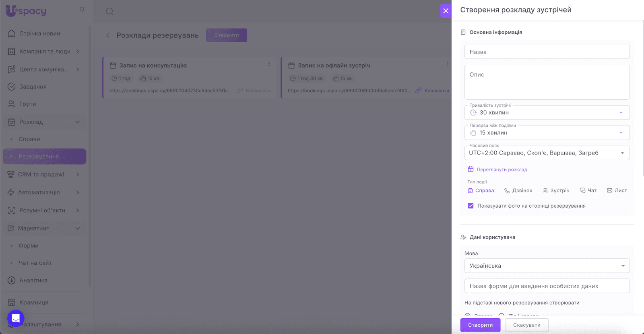Expand the Автоматизація section

pos(78,193)
